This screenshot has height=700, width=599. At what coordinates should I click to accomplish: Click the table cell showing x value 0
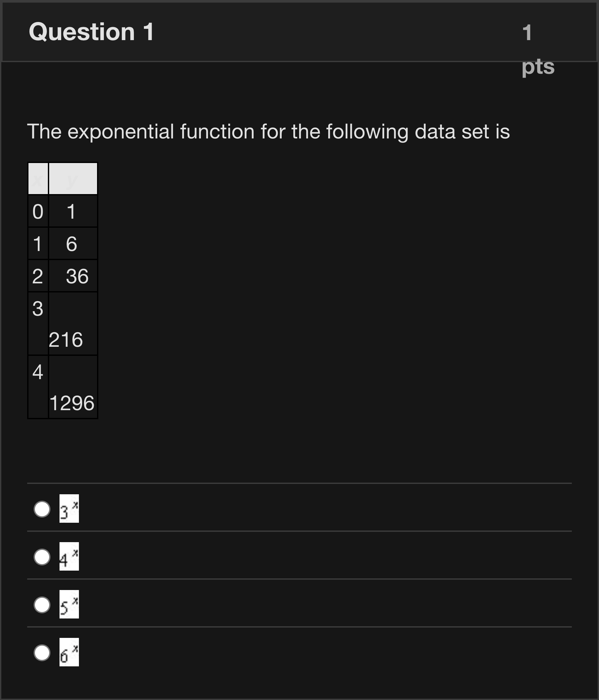pyautogui.click(x=38, y=211)
